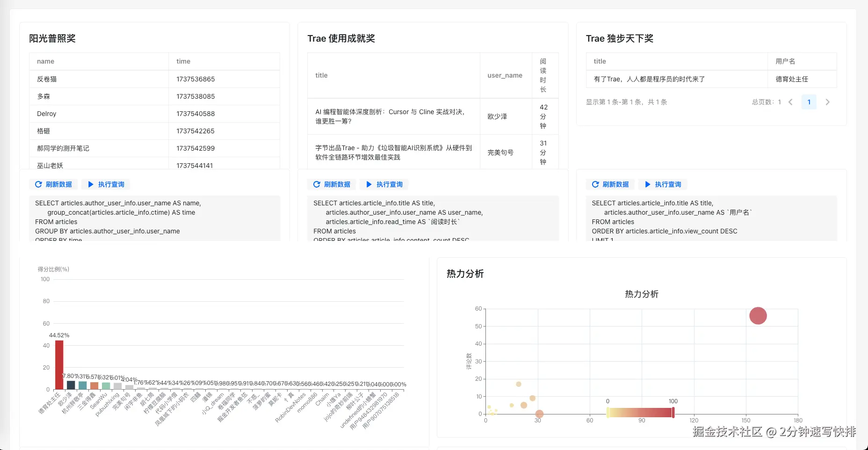868x450 pixels.
Task: Select the 郝同学的测开笔记 name cell
Action: pyautogui.click(x=99, y=148)
